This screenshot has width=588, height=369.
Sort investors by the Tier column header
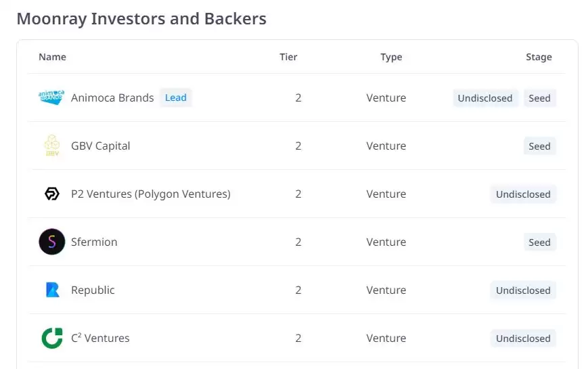point(288,57)
